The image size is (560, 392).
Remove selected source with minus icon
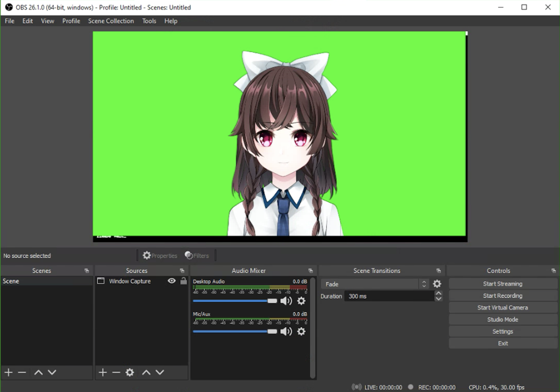pyautogui.click(x=116, y=372)
